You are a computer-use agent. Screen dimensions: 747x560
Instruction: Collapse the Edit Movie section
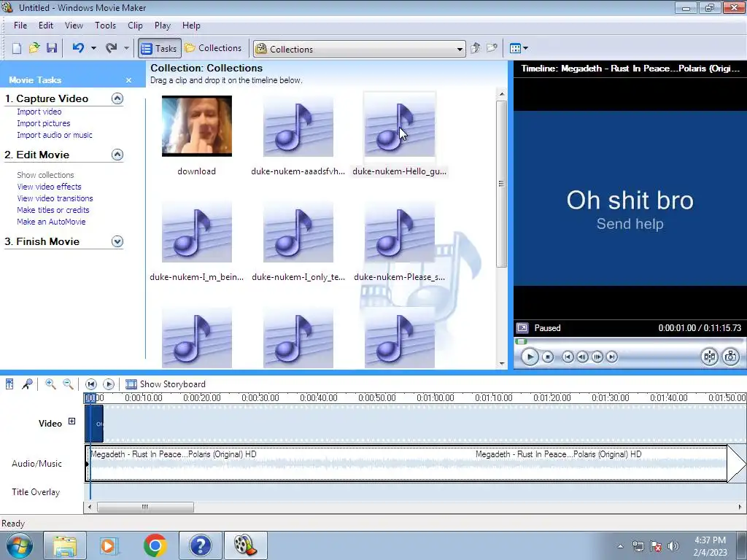pyautogui.click(x=117, y=155)
